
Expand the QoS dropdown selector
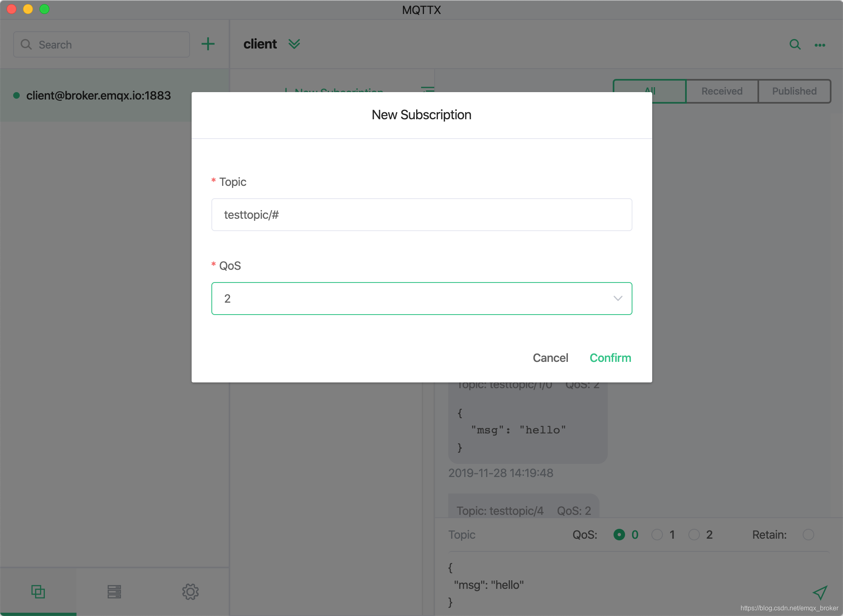(617, 298)
